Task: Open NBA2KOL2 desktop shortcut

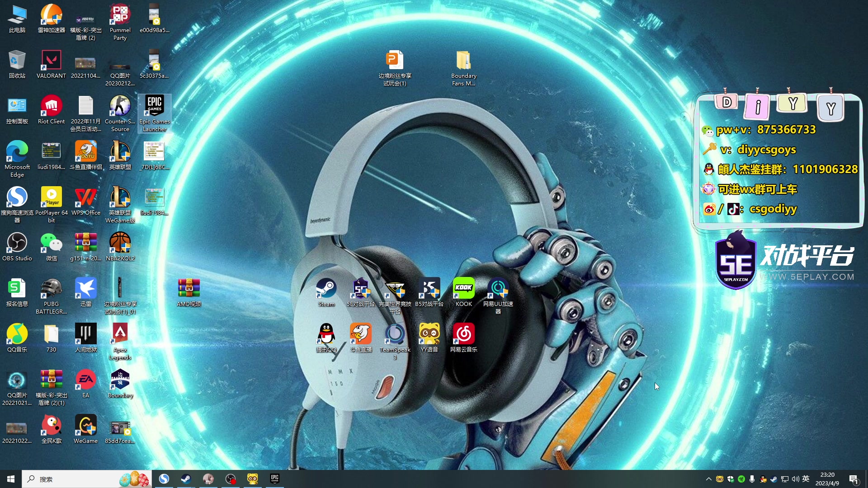Action: [x=120, y=246]
